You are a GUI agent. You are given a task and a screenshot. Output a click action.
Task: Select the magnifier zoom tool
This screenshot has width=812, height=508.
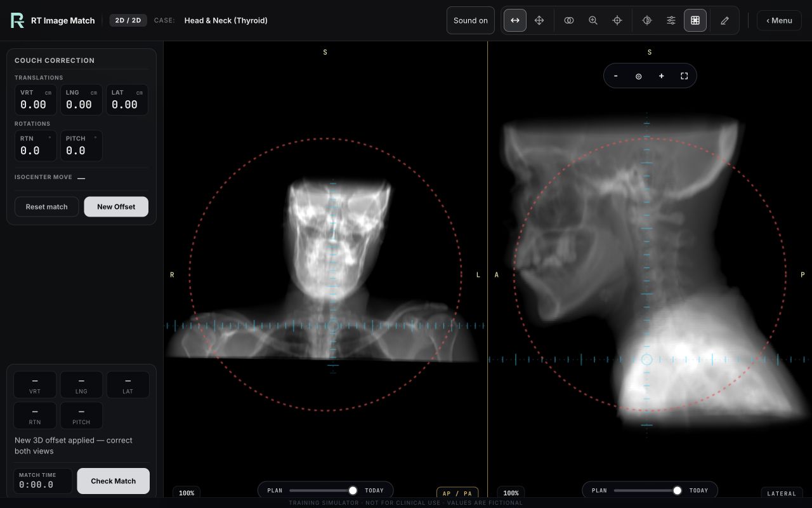[593, 20]
